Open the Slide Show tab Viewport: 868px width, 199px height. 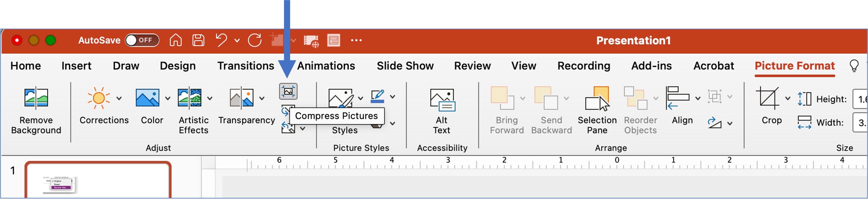click(405, 66)
